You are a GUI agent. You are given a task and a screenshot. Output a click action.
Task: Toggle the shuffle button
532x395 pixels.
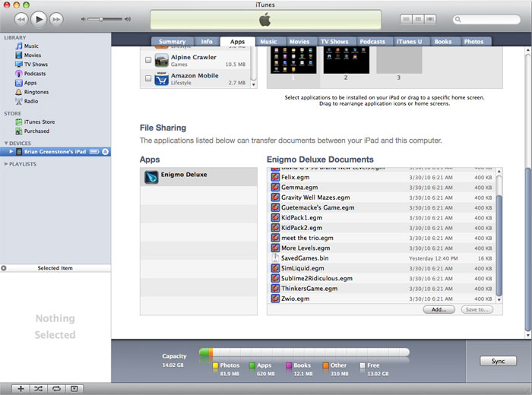coord(38,388)
